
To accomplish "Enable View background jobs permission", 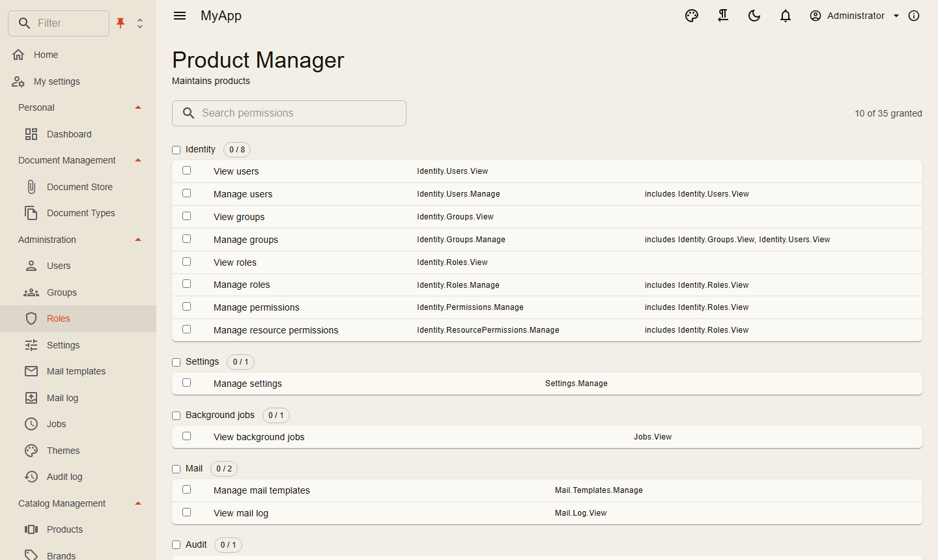I will pos(187,436).
